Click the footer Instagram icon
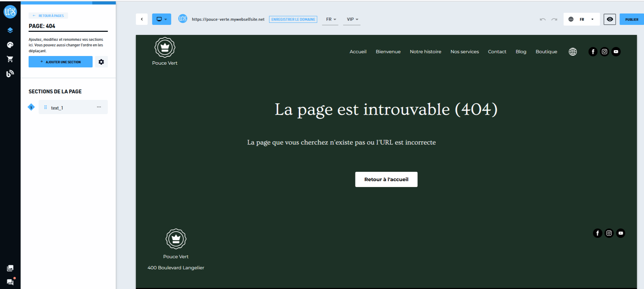The width and height of the screenshot is (644, 289). (x=609, y=233)
